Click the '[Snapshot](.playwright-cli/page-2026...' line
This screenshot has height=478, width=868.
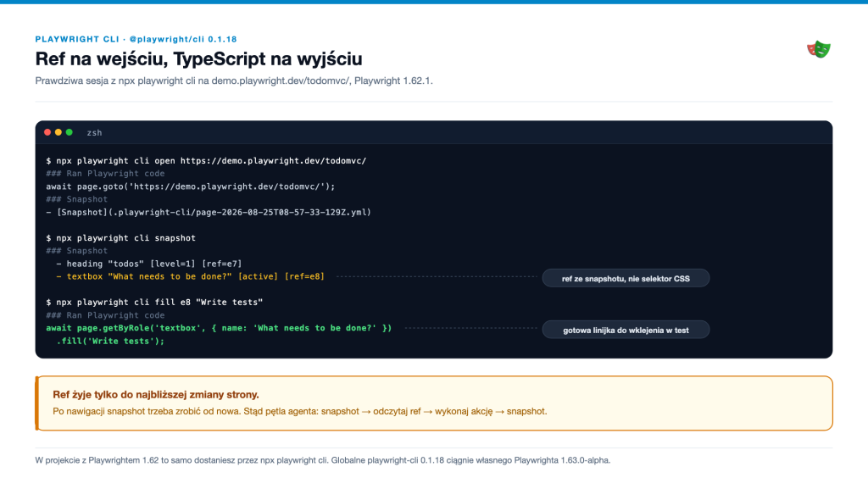coord(209,213)
